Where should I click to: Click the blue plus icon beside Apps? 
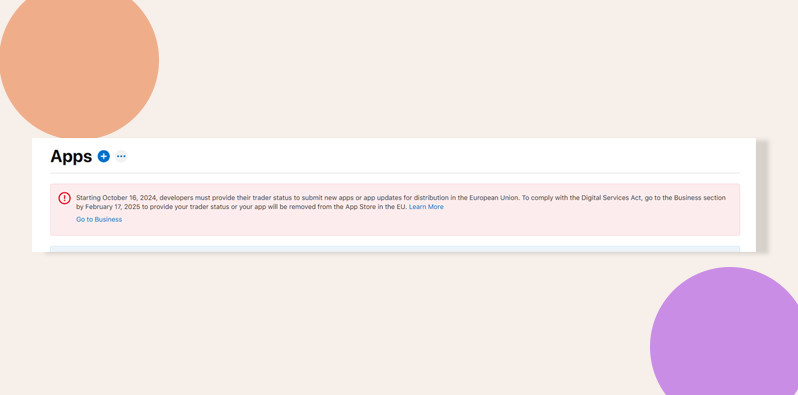pyautogui.click(x=104, y=156)
